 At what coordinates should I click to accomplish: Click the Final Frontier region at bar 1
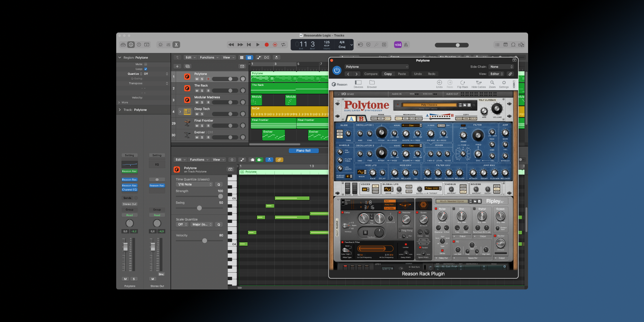tap(273, 123)
